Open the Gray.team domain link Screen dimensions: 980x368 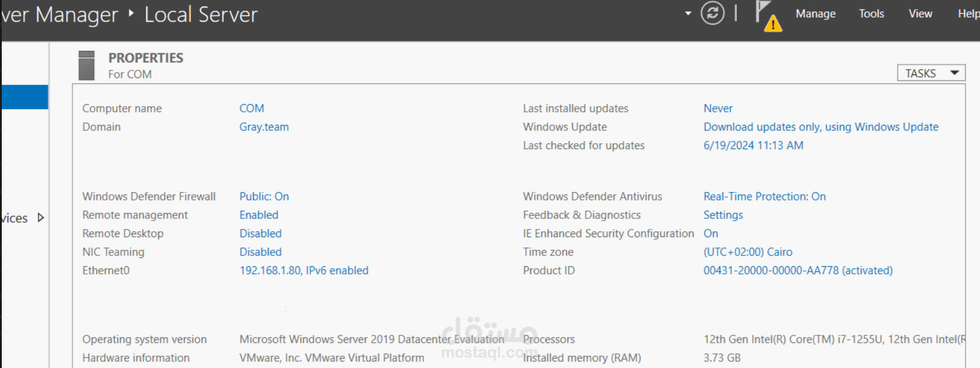(x=264, y=127)
